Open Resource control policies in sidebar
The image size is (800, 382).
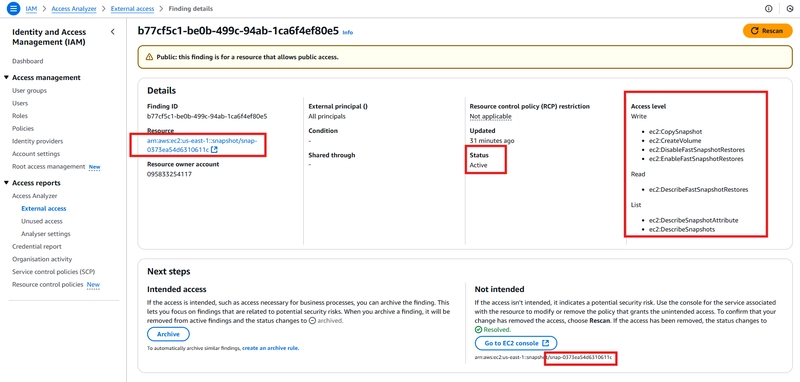[47, 285]
